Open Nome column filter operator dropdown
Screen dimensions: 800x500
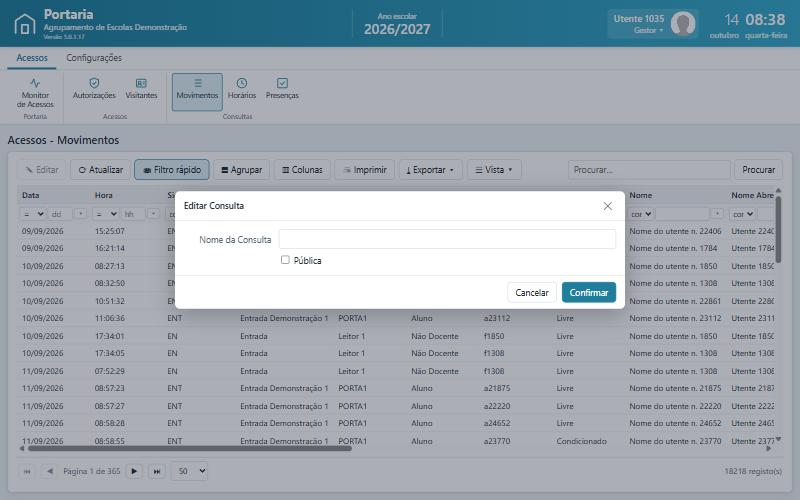point(641,214)
